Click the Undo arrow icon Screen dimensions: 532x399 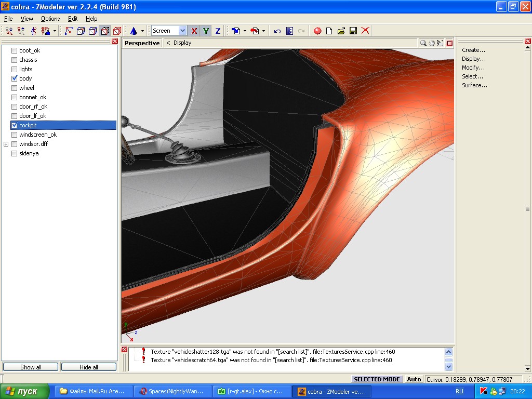(277, 31)
